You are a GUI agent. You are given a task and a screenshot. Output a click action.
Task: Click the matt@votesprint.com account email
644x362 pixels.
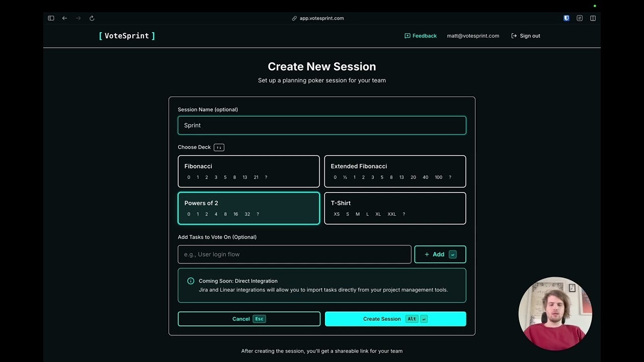[x=473, y=36]
